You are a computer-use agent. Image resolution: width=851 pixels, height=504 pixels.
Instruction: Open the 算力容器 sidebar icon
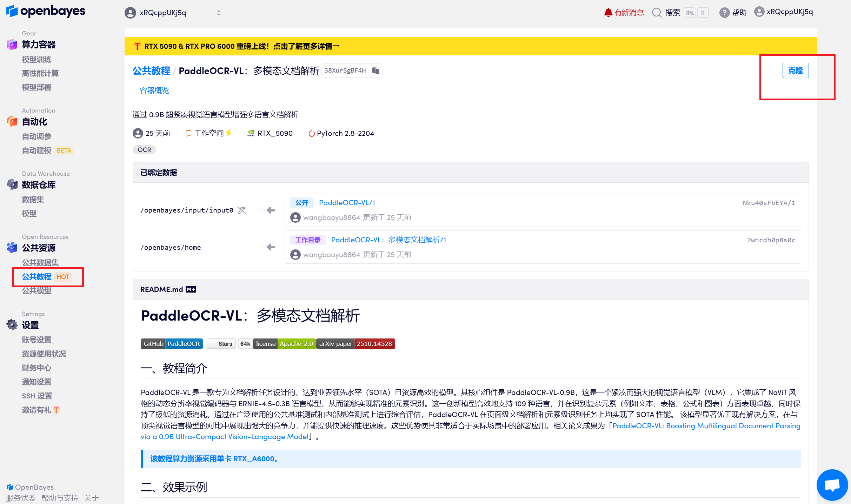click(x=12, y=45)
